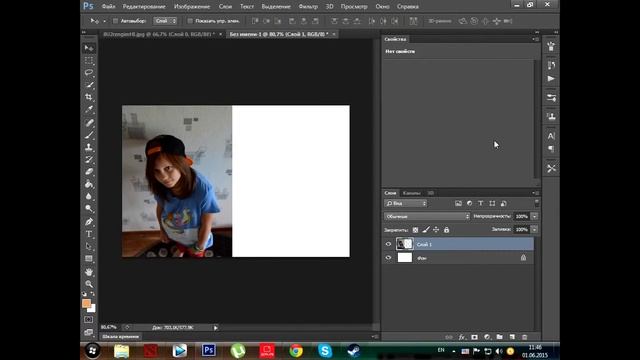The image size is (640, 360).
Task: Select the Horizontal Type tool
Action: click(89, 234)
